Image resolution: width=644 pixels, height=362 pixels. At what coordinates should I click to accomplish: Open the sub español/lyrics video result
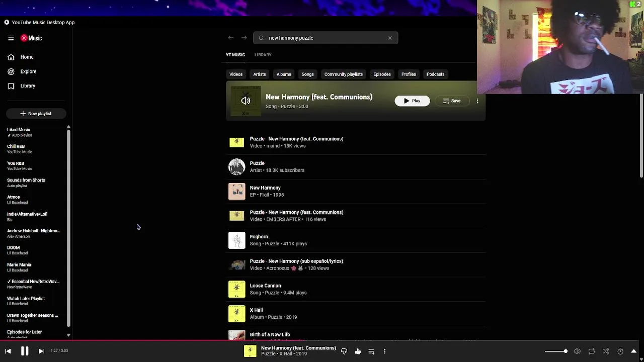click(356, 264)
